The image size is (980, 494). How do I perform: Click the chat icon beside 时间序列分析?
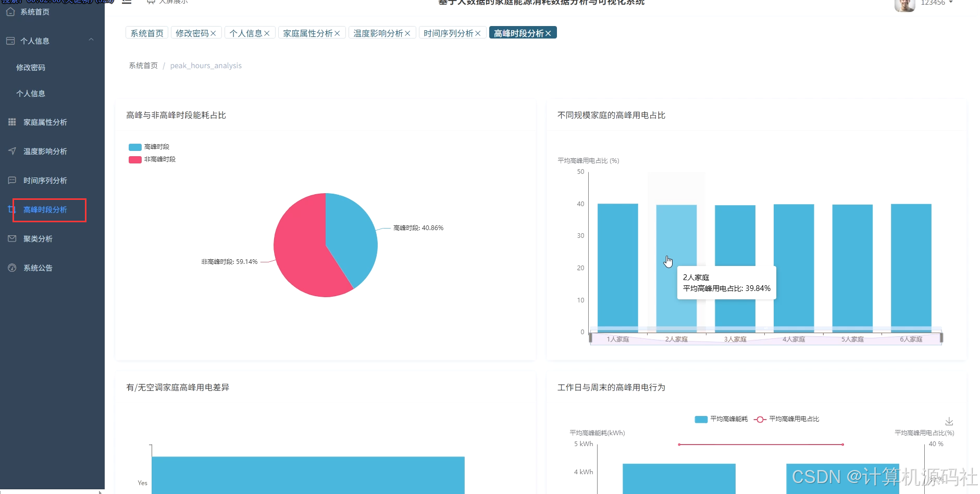[12, 180]
